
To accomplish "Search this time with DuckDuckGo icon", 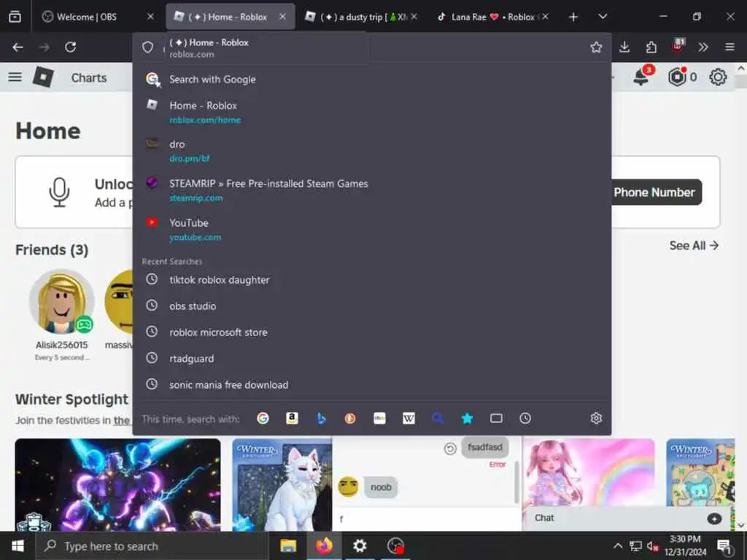I will (350, 418).
